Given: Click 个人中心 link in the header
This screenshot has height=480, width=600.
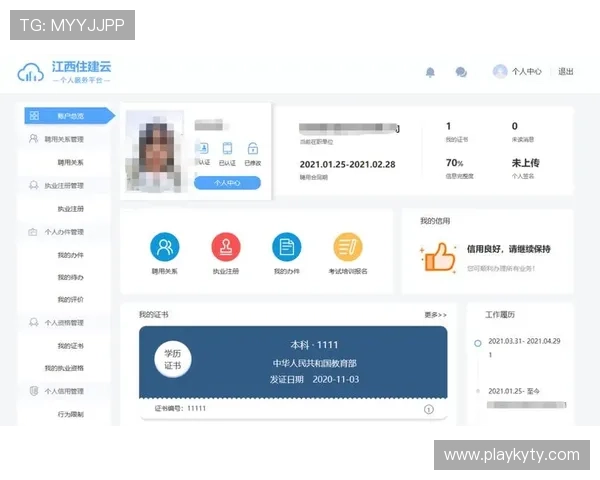Looking at the screenshot, I should pyautogui.click(x=527, y=72).
